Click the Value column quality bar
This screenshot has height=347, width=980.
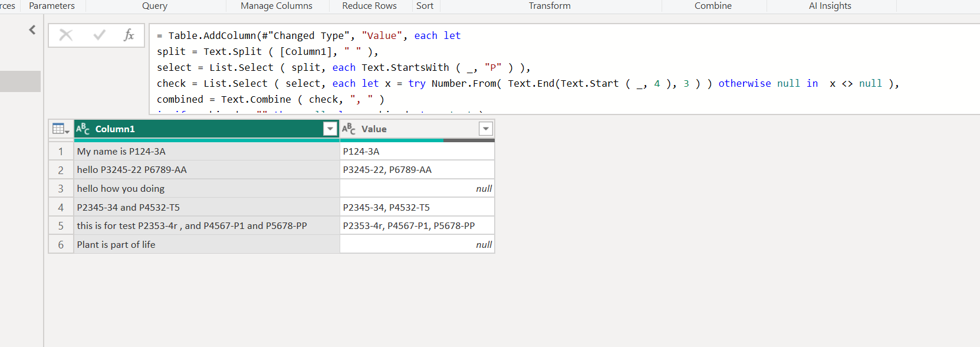tap(417, 140)
